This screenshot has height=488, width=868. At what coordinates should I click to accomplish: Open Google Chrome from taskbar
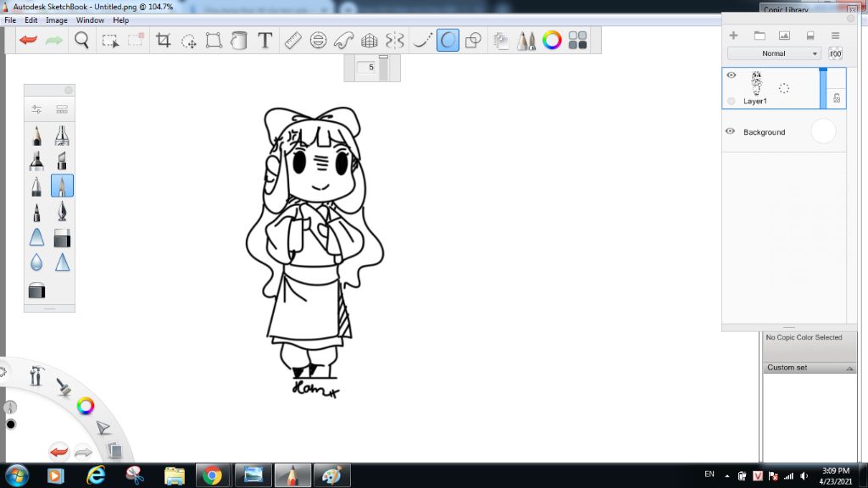(x=212, y=476)
